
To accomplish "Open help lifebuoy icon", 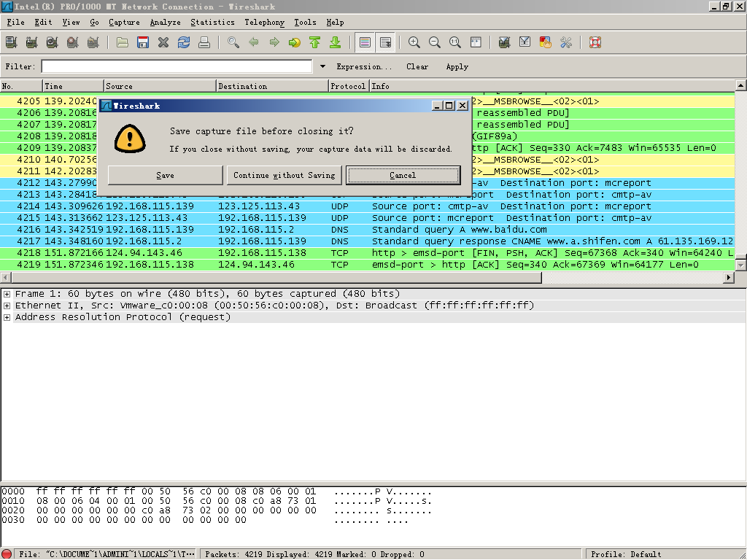I will (595, 42).
